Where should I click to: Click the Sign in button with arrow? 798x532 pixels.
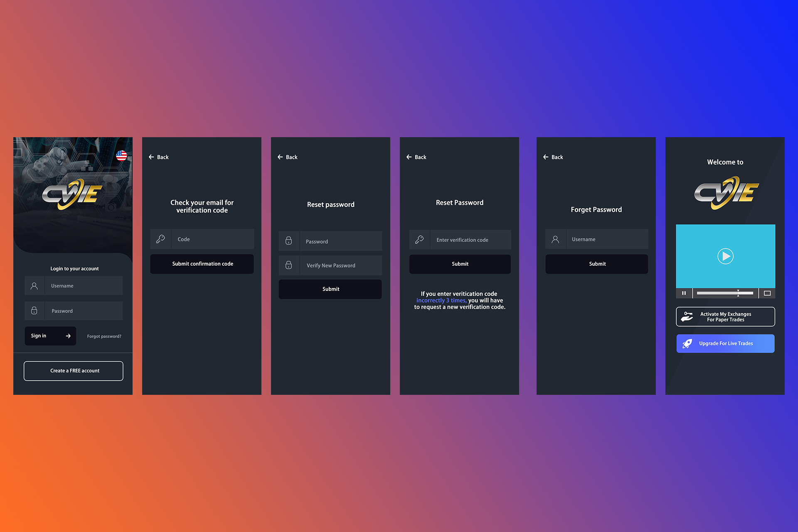click(x=50, y=336)
